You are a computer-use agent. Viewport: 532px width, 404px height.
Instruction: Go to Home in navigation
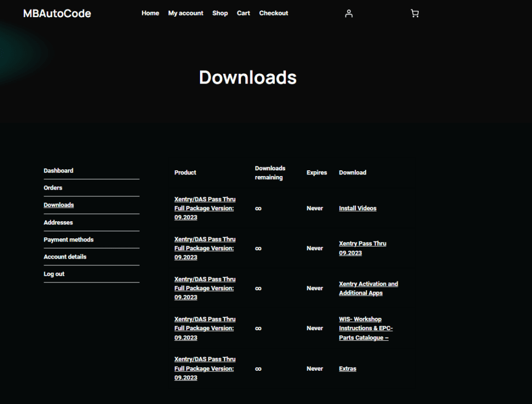pos(150,13)
